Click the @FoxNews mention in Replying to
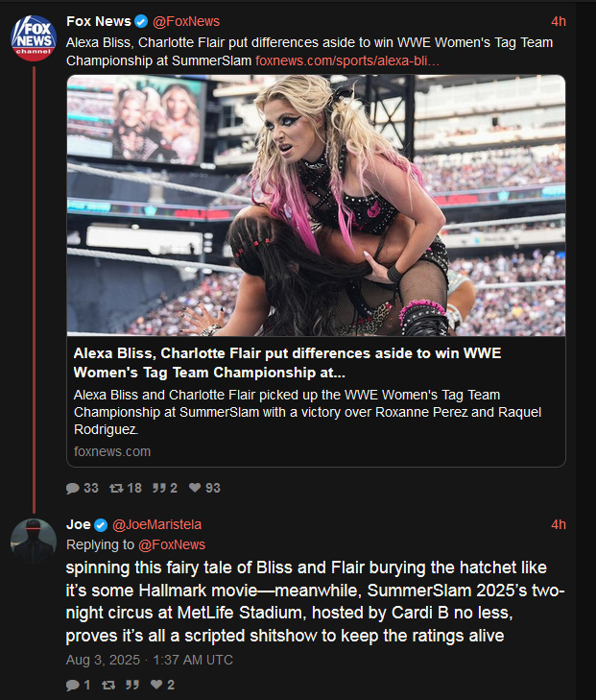This screenshot has width=596, height=700. click(172, 544)
